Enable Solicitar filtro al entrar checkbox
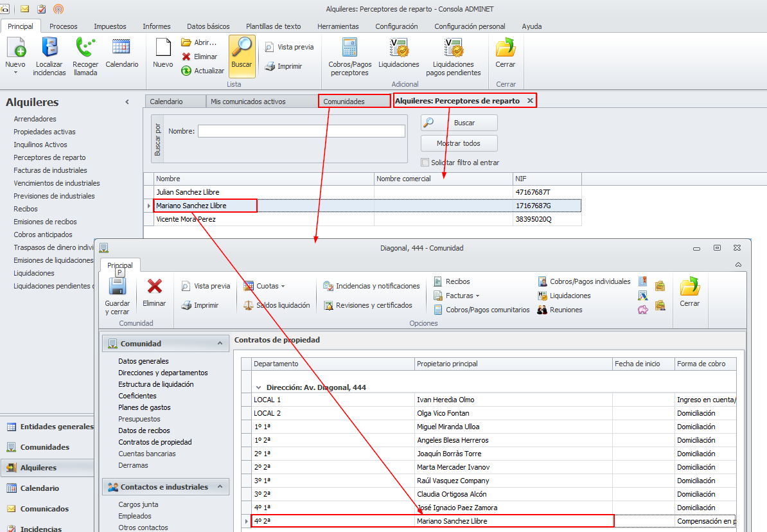The height and width of the screenshot is (532, 767). point(425,163)
